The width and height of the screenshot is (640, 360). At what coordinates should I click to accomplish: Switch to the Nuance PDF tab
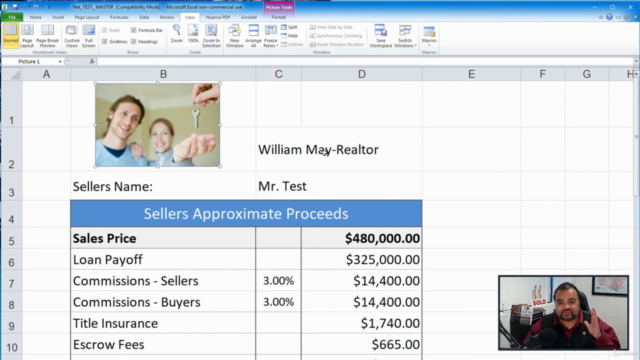tap(218, 17)
